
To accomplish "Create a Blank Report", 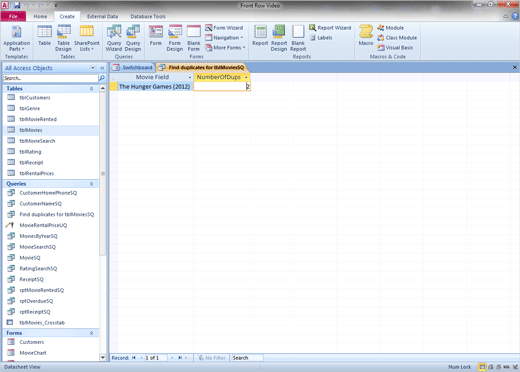I will pos(298,38).
